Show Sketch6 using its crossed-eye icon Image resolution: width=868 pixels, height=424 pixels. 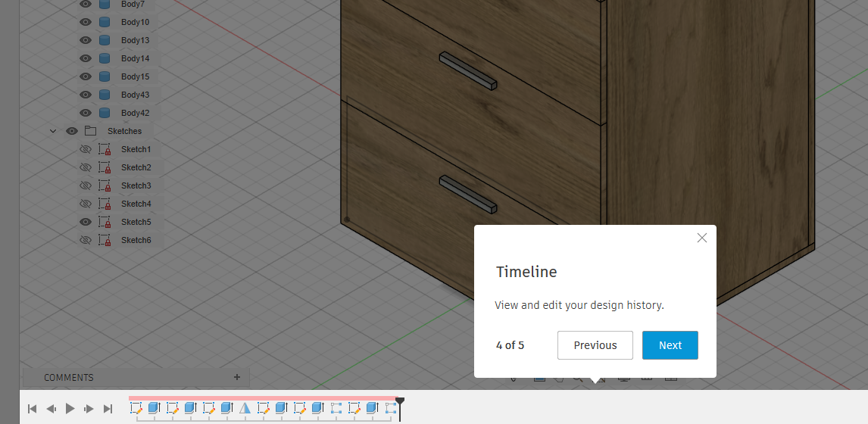[86, 240]
